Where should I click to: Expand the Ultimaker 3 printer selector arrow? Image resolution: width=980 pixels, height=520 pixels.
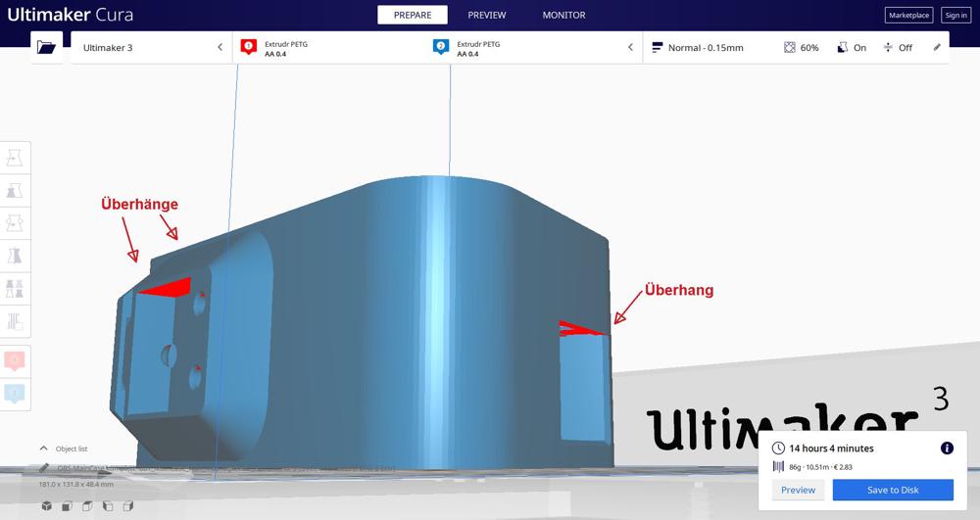pos(220,47)
